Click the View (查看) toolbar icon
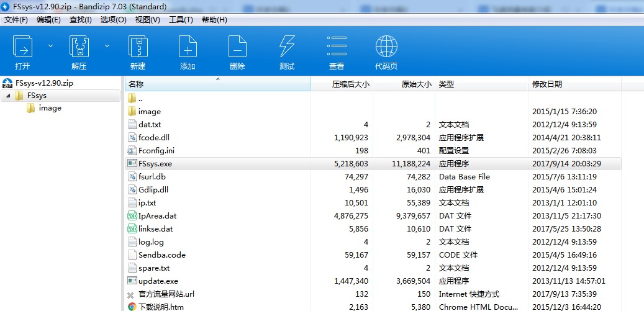This screenshot has height=311, width=644. (337, 47)
